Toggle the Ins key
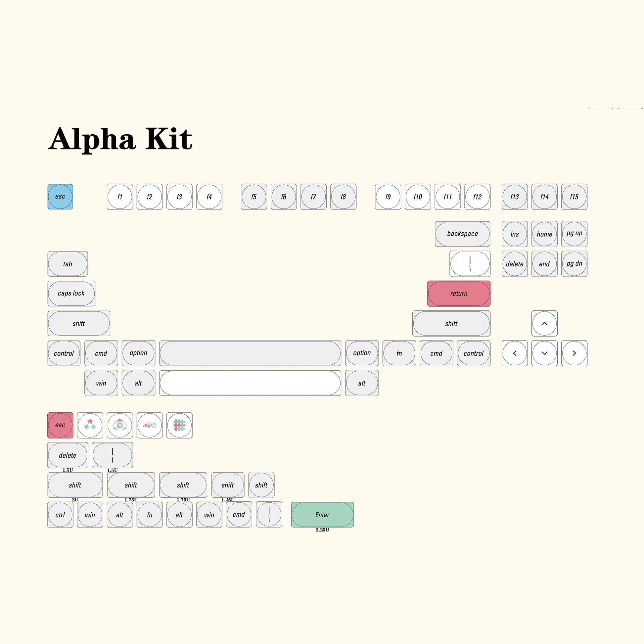The height and width of the screenshot is (644, 644). [514, 234]
